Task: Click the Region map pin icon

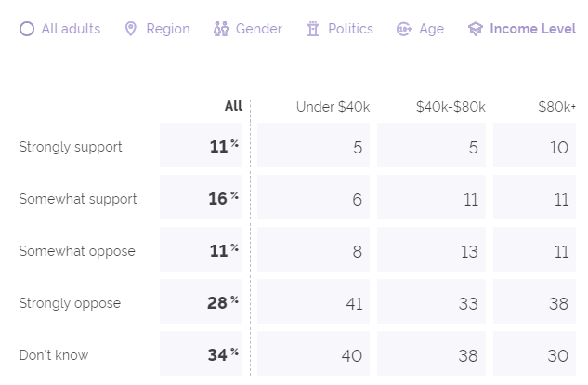Action: (131, 29)
